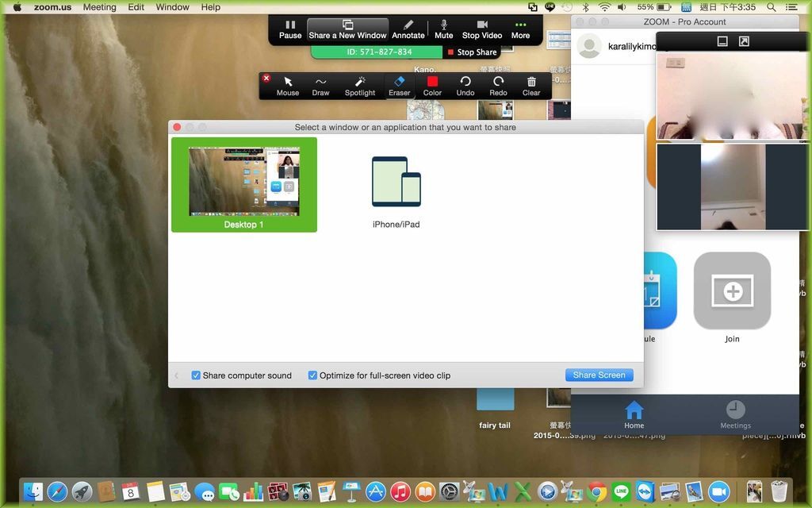Open the Apple menu
Viewport: 812px width, 508px height.
17,7
